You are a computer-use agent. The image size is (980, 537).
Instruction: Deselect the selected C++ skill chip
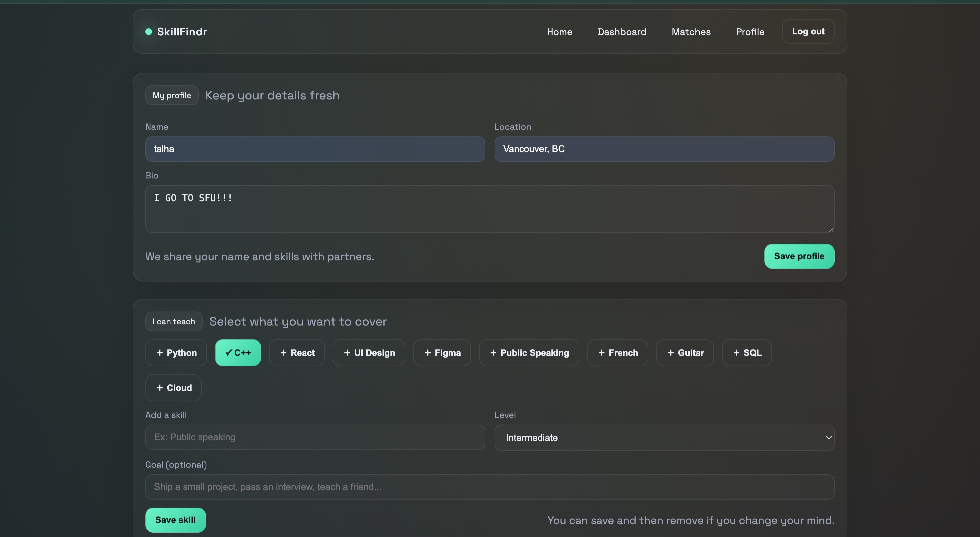(x=238, y=353)
